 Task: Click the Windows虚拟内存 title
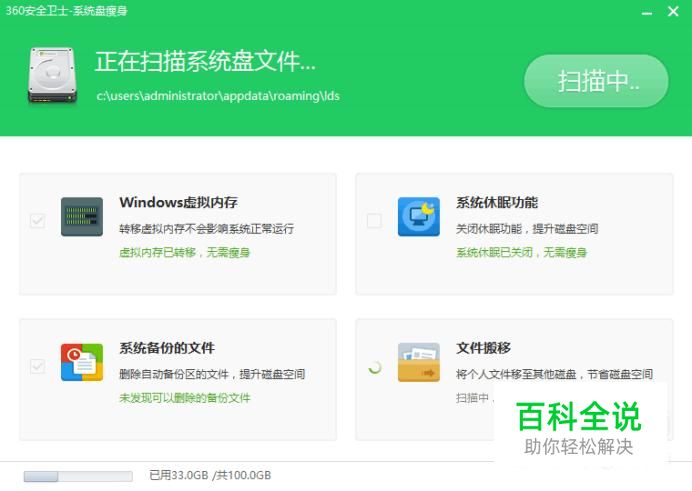178,202
